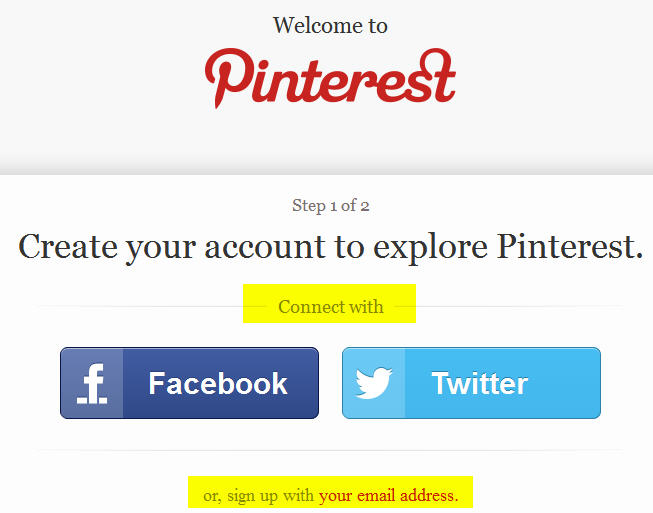Connect using the Facebook button label
Viewport: 653px width, 513px height.
click(x=218, y=383)
